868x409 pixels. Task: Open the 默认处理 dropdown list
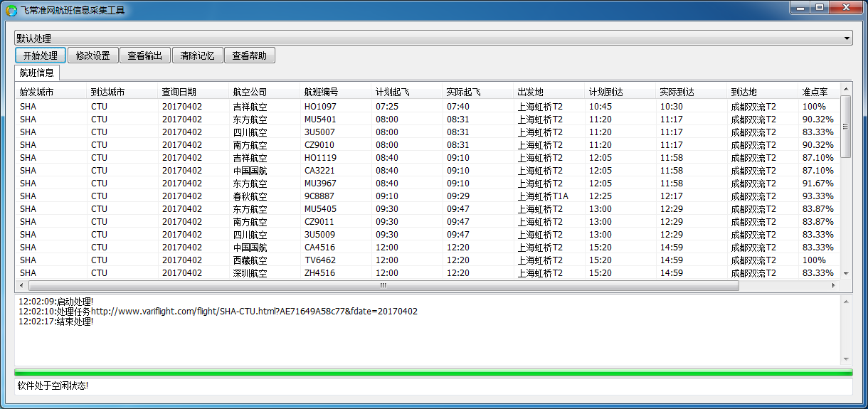433,38
